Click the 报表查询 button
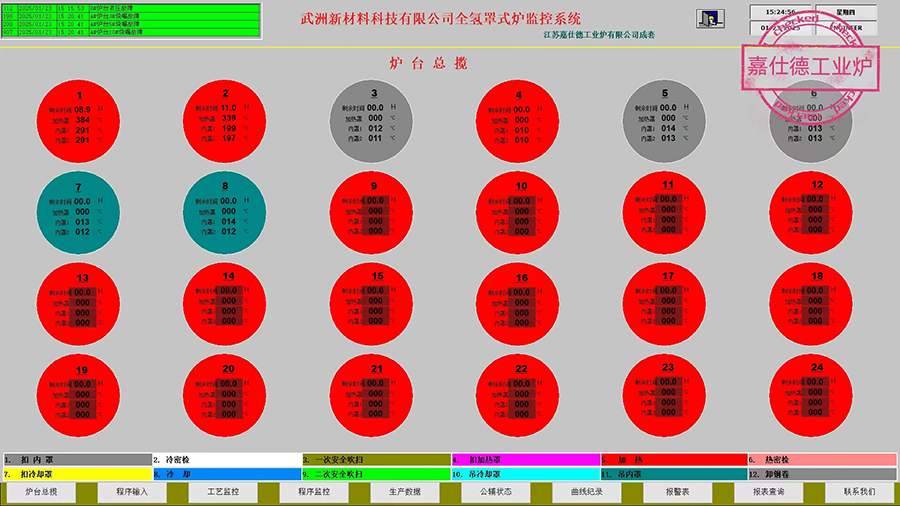 (769, 492)
